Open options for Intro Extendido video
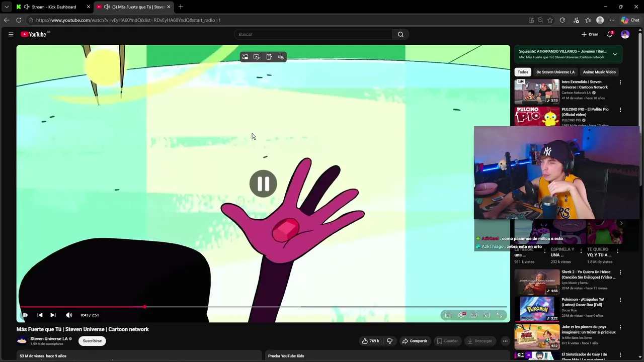Viewport: 644px width, 362px height. pos(620,82)
